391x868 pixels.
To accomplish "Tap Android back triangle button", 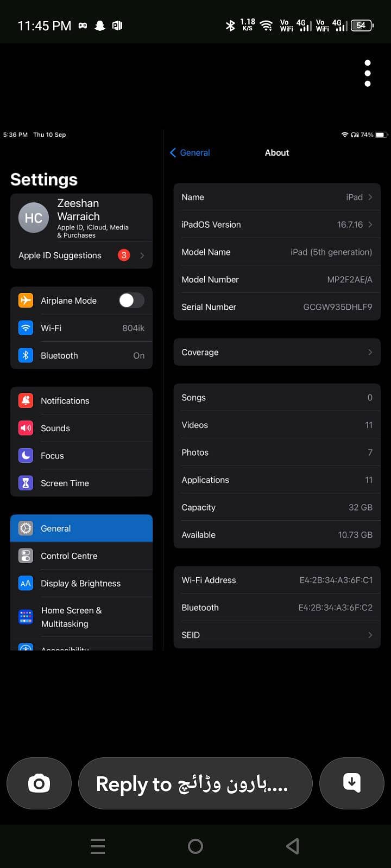I will (x=293, y=846).
